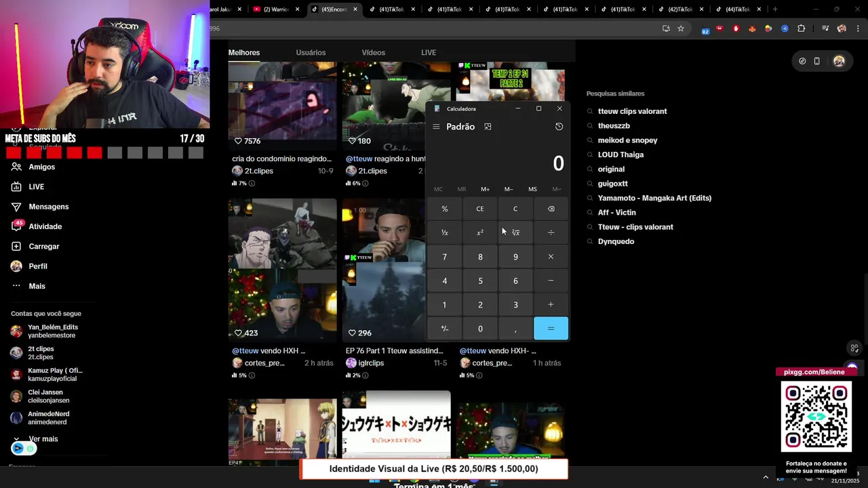The image size is (868, 488).
Task: Open new browser tab with plus button
Action: 775,9
